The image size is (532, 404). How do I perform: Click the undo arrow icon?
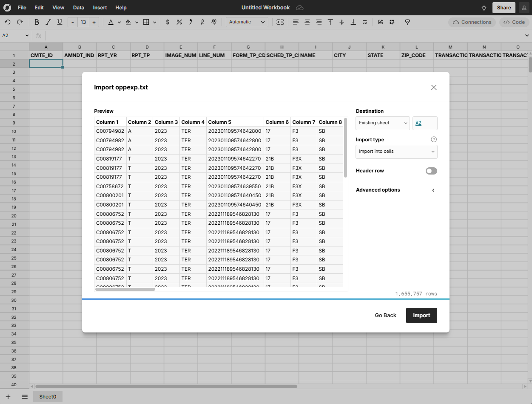click(x=8, y=22)
